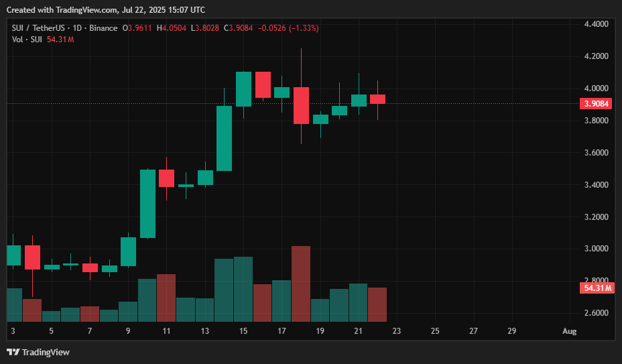This screenshot has height=364, width=622.
Task: Click the 3.0000 price axis label
Action: (597, 249)
